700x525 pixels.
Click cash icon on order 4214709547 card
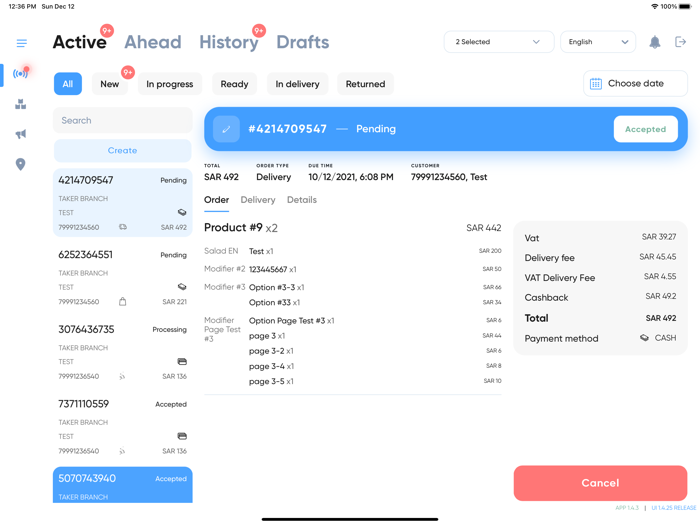[182, 212]
